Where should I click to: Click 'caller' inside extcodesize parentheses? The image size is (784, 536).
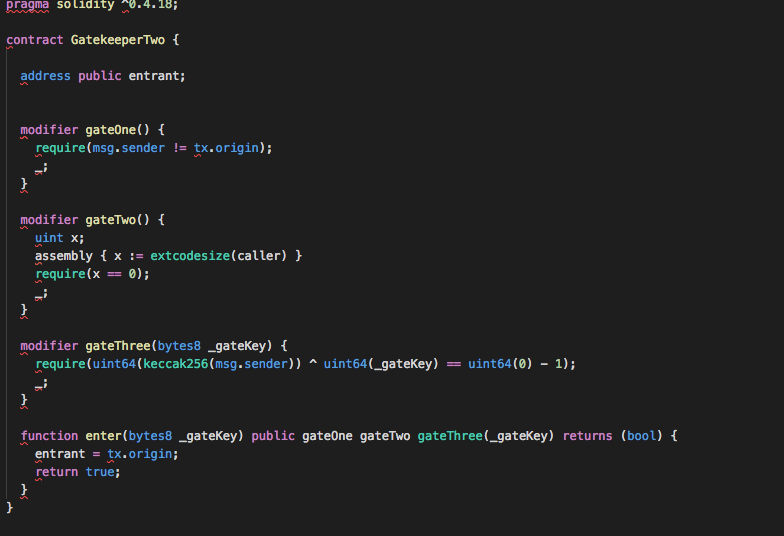tap(258, 256)
